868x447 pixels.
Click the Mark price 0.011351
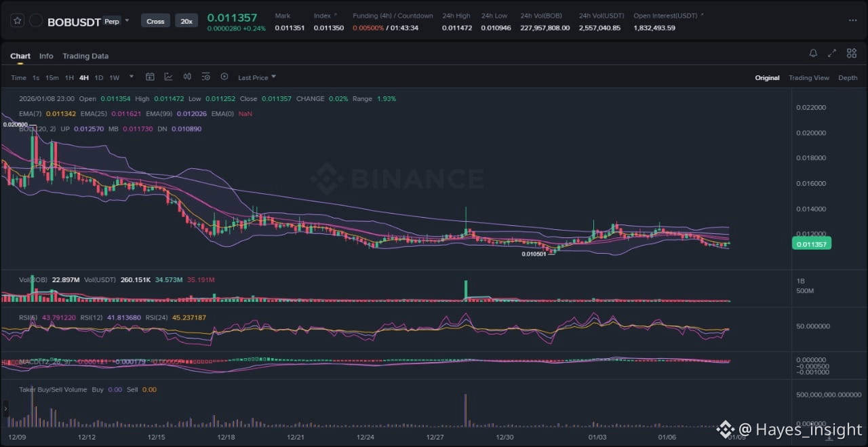click(290, 28)
